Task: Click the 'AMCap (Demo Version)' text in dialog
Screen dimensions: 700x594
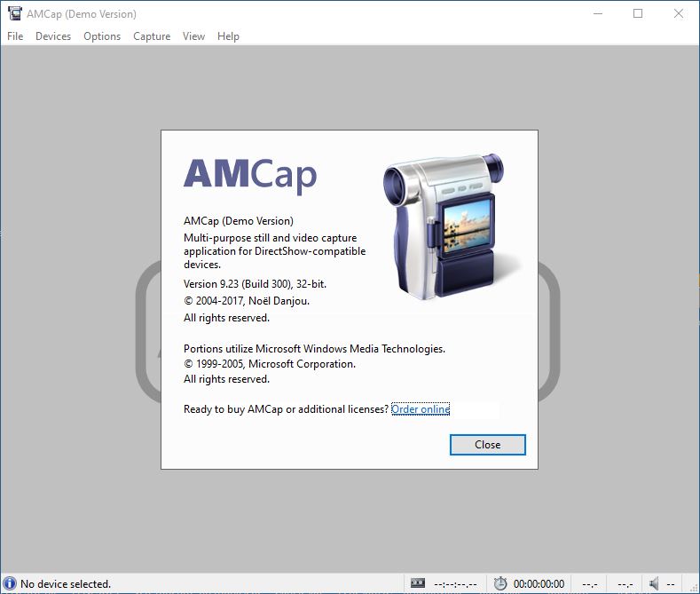Action: pos(239,221)
